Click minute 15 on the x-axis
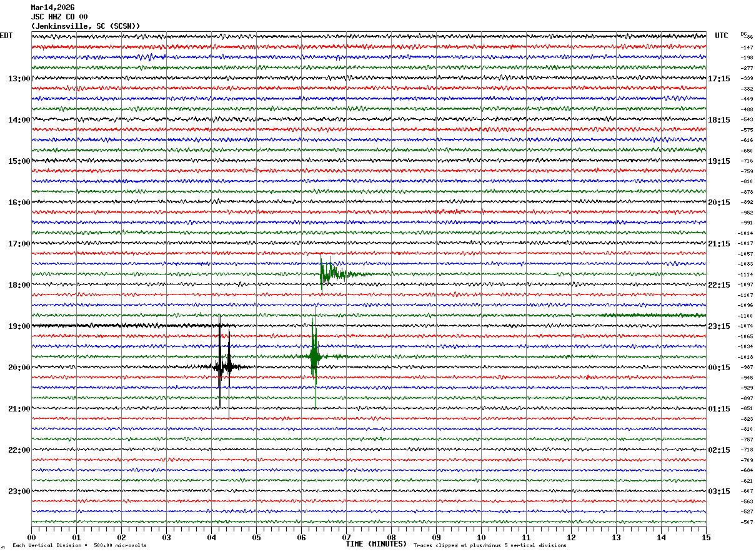The image size is (756, 554). click(706, 537)
